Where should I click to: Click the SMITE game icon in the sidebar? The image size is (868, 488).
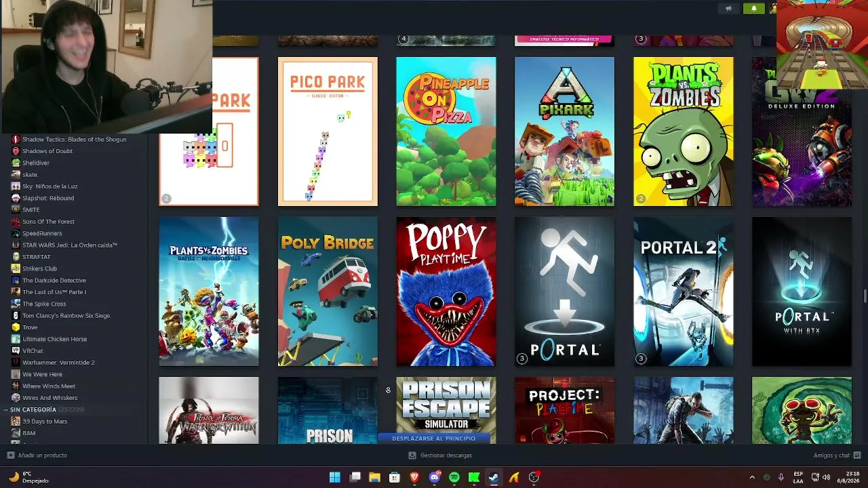pos(16,209)
